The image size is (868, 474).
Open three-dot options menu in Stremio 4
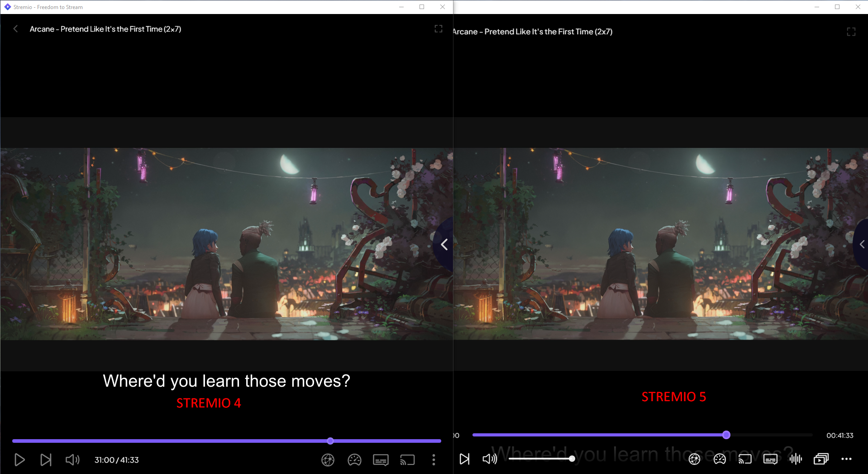[434, 460]
